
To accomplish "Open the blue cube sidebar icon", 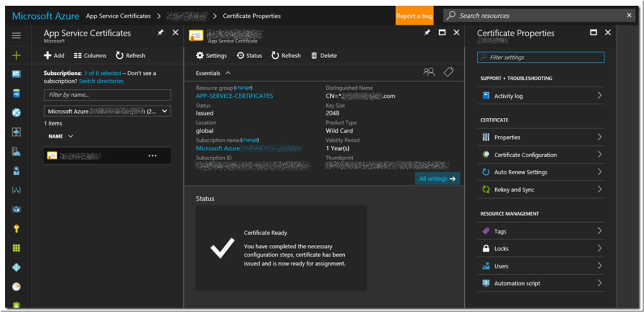I will coord(16,209).
